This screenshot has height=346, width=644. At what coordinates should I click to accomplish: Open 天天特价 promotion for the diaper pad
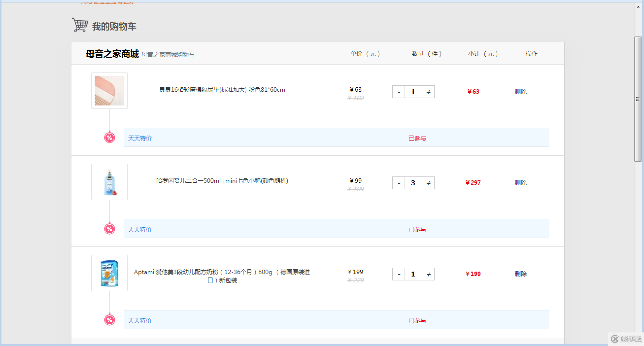(139, 138)
